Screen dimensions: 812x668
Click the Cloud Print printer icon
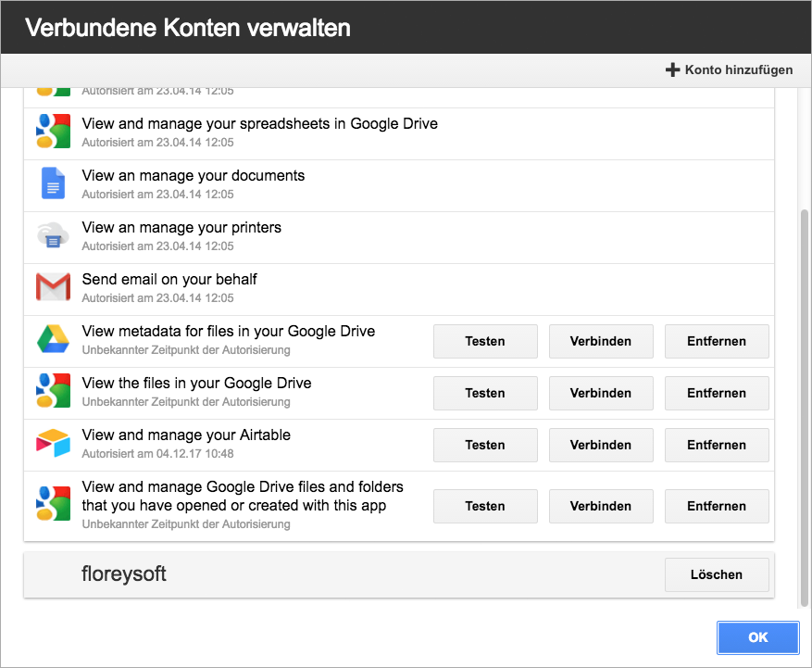tap(53, 235)
